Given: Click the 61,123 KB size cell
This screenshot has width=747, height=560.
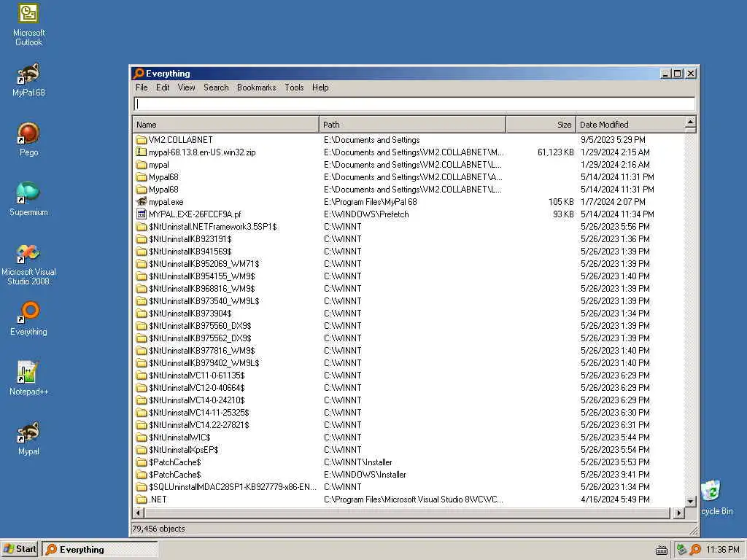Looking at the screenshot, I should coord(555,152).
